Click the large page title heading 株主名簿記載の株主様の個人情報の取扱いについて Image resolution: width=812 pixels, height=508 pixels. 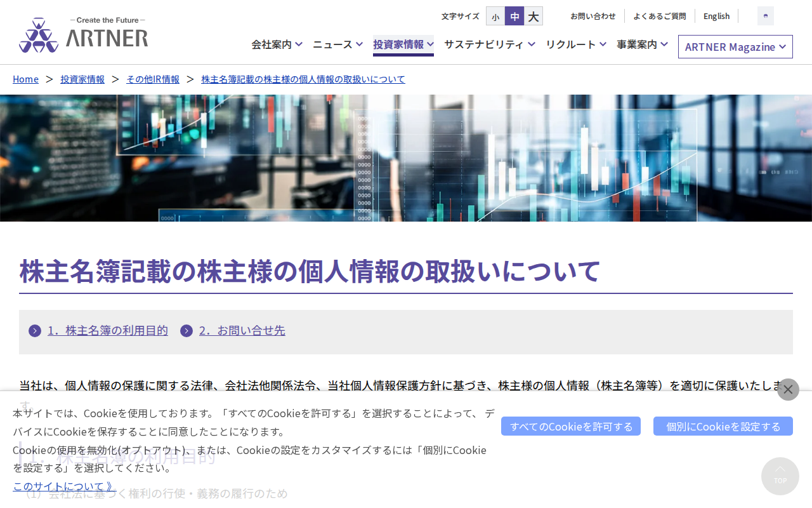coord(310,271)
